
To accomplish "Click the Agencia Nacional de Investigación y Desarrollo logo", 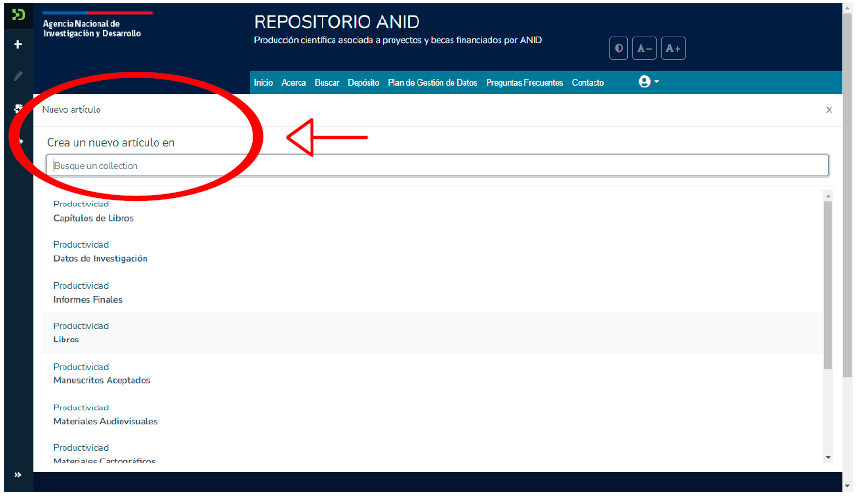I will pyautogui.click(x=97, y=25).
